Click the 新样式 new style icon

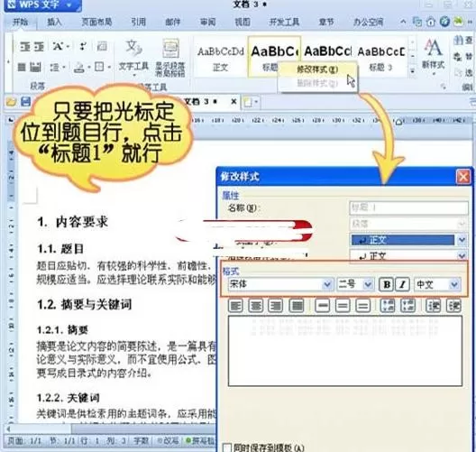433,53
